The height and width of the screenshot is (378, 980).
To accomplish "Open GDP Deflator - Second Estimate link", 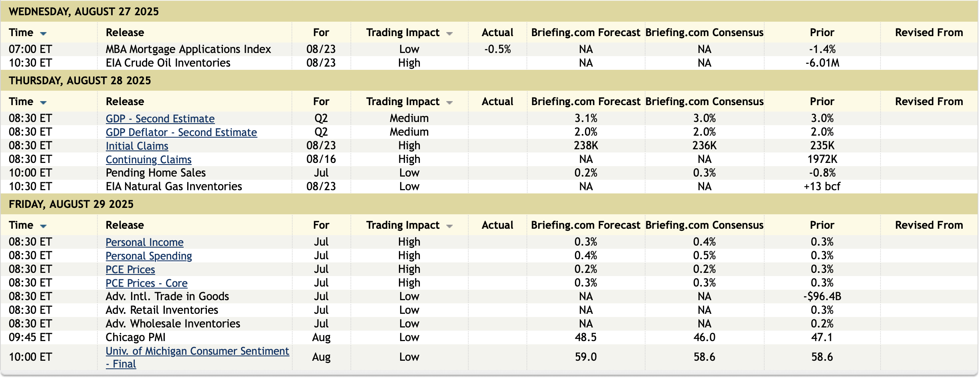I will coord(181,132).
